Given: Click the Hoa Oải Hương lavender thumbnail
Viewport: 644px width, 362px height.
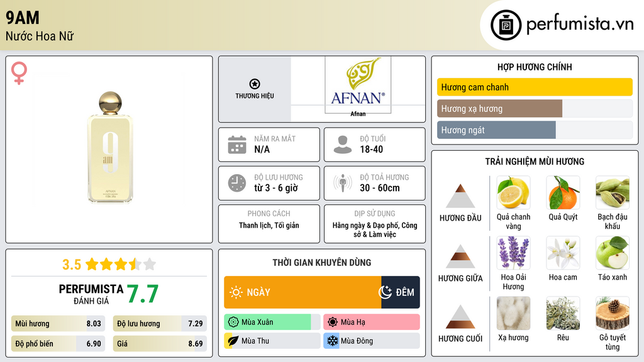Looking at the screenshot, I should [513, 253].
